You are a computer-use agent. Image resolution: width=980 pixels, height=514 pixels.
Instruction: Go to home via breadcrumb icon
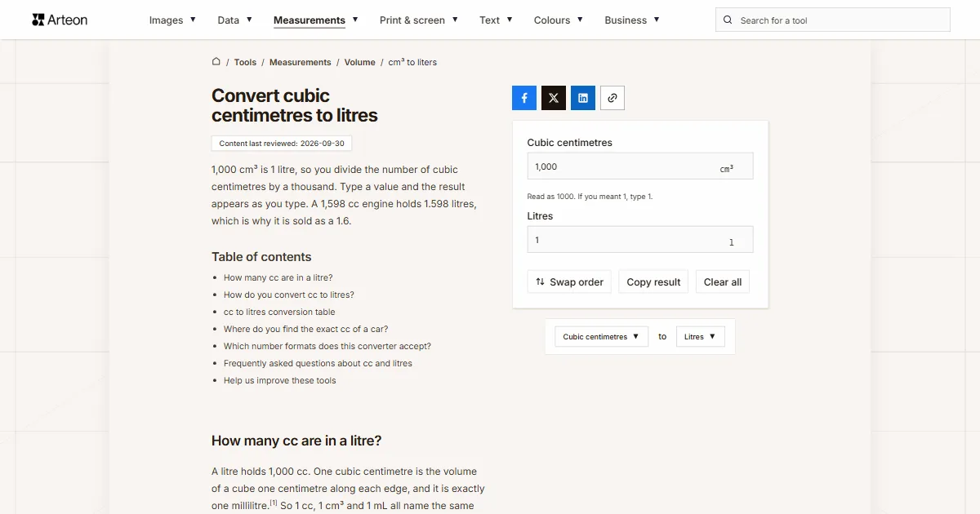click(216, 62)
